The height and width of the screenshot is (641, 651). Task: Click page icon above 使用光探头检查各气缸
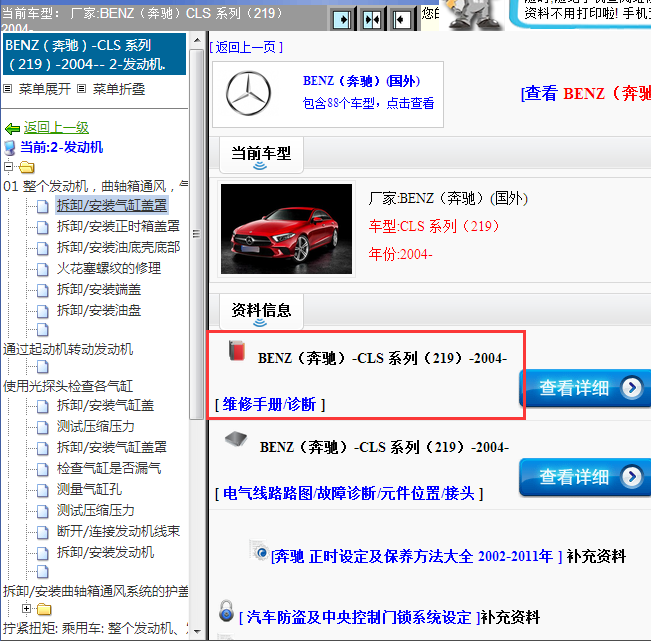point(42,367)
